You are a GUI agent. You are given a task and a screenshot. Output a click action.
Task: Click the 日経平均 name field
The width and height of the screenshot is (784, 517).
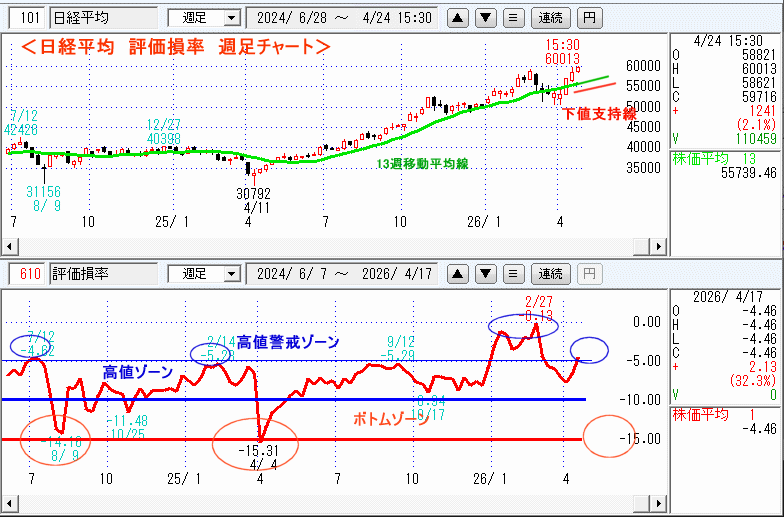click(x=104, y=18)
